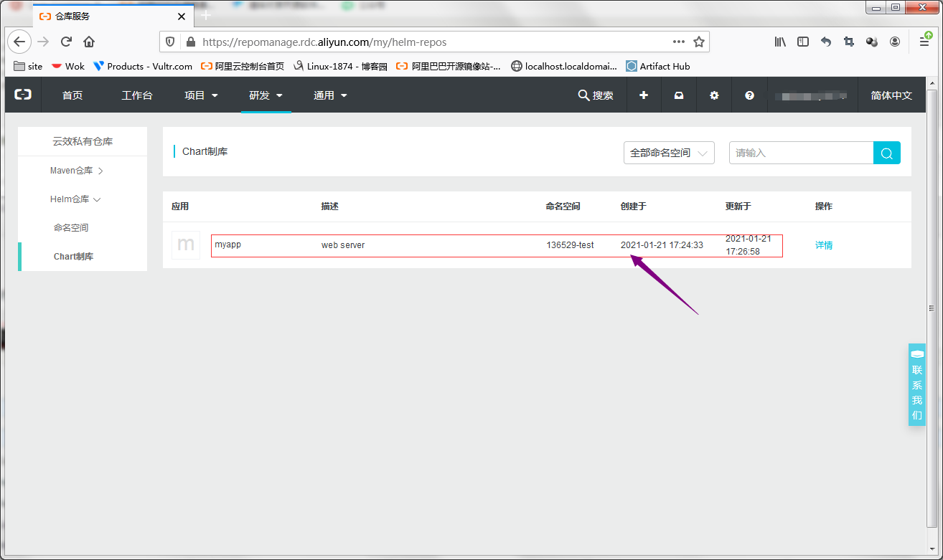Screen dimensions: 943x560
Task: Open the inbox messages icon
Action: click(679, 95)
